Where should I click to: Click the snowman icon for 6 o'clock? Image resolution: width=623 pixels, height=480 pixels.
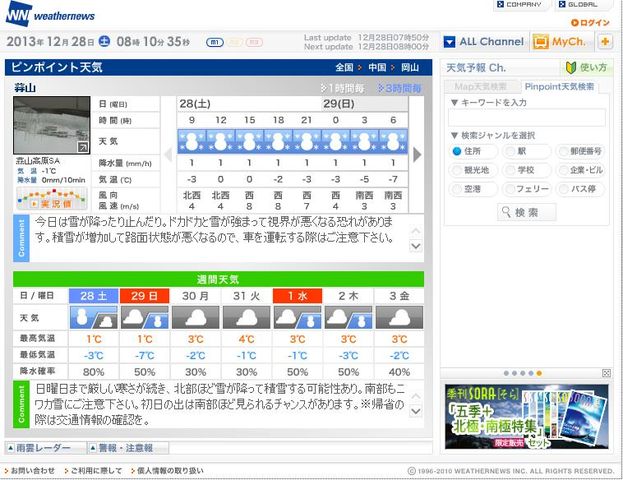393,141
